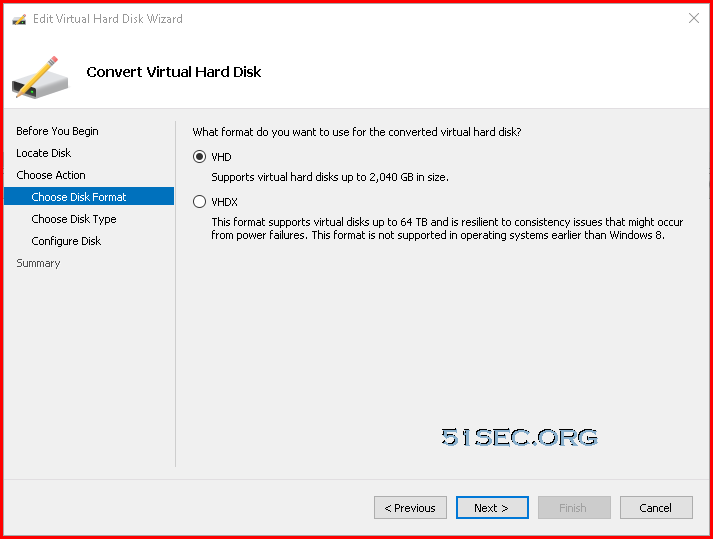Click the VHDX format label text
This screenshot has width=713, height=539.
[x=225, y=202]
